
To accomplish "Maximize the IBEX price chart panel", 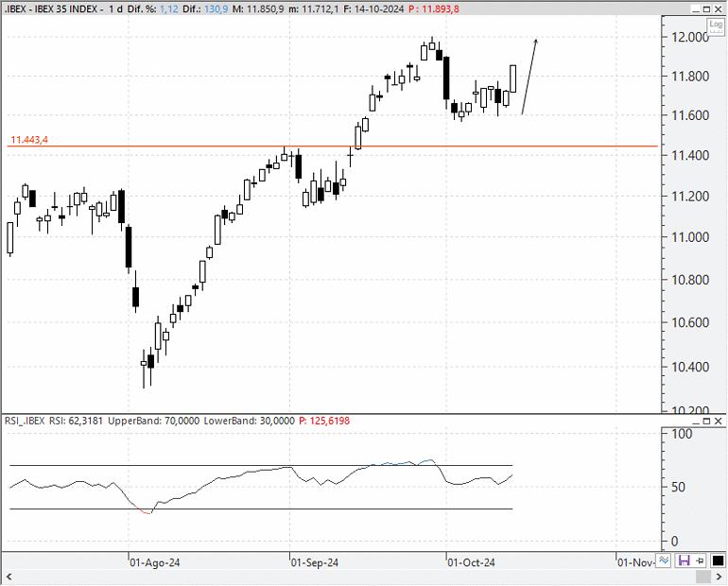I will pyautogui.click(x=706, y=9).
